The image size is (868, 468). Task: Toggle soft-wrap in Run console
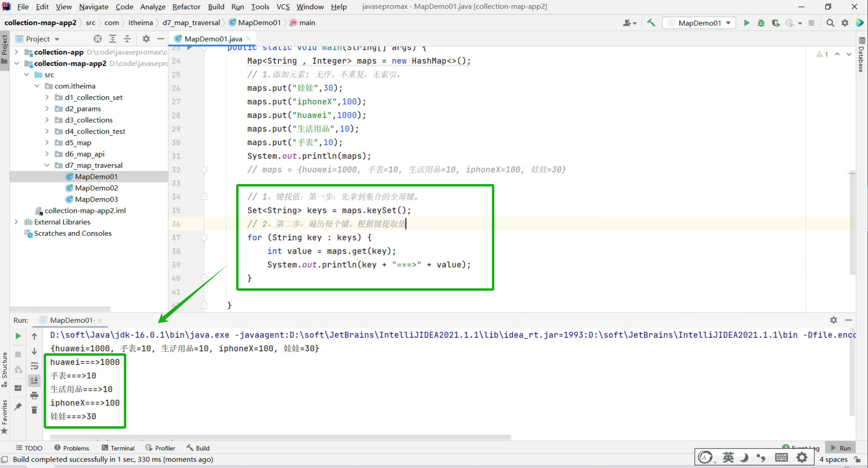click(34, 366)
